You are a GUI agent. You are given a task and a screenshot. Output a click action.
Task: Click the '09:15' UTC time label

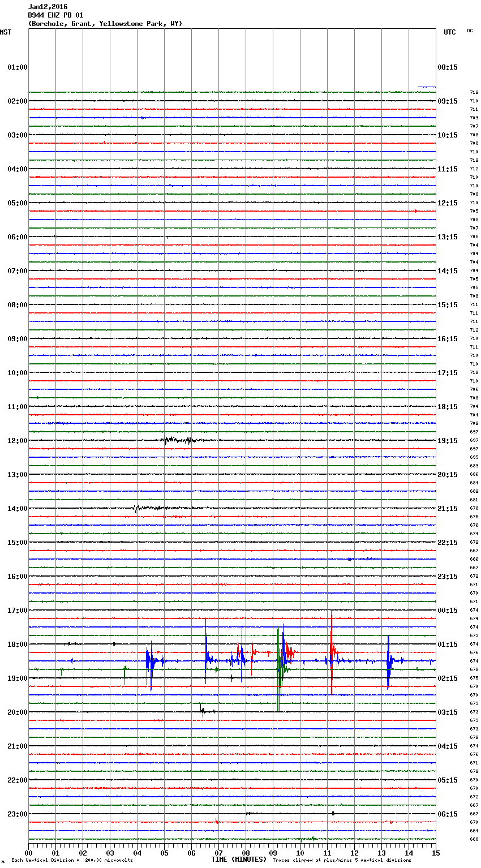pyautogui.click(x=448, y=101)
